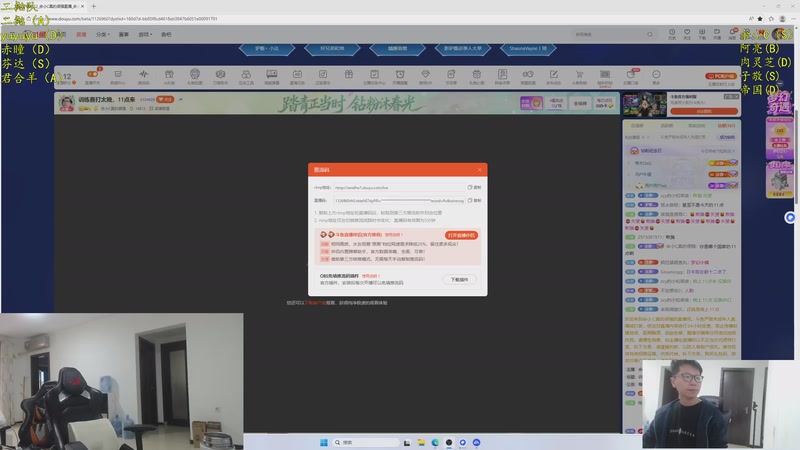Open history icon in top navigation
This screenshot has width=800, height=450.
672,32
